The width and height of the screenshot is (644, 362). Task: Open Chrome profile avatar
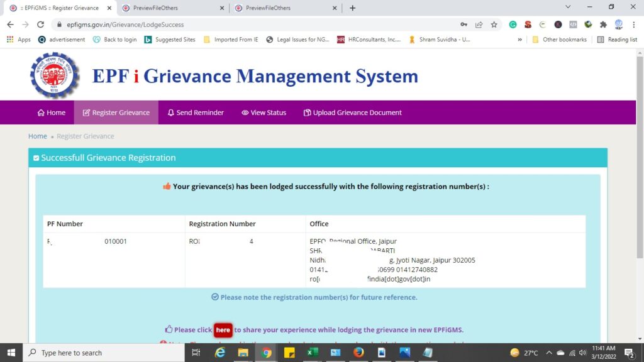tap(619, 25)
